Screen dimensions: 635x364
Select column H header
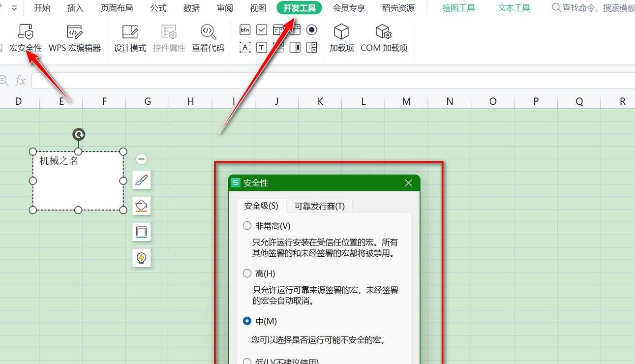click(x=190, y=101)
